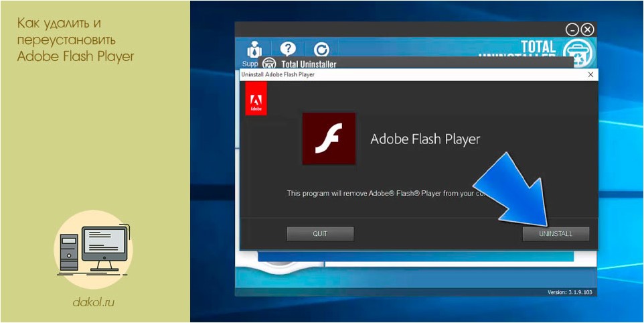Click the Total Uninstaller trash can logo
The height and width of the screenshot is (323, 644).
tap(577, 52)
